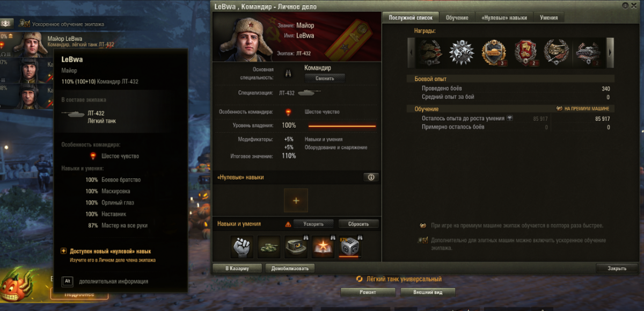Select the Brothers in Arms fist skill icon
Screen dimensions: 644x311
tap(241, 246)
